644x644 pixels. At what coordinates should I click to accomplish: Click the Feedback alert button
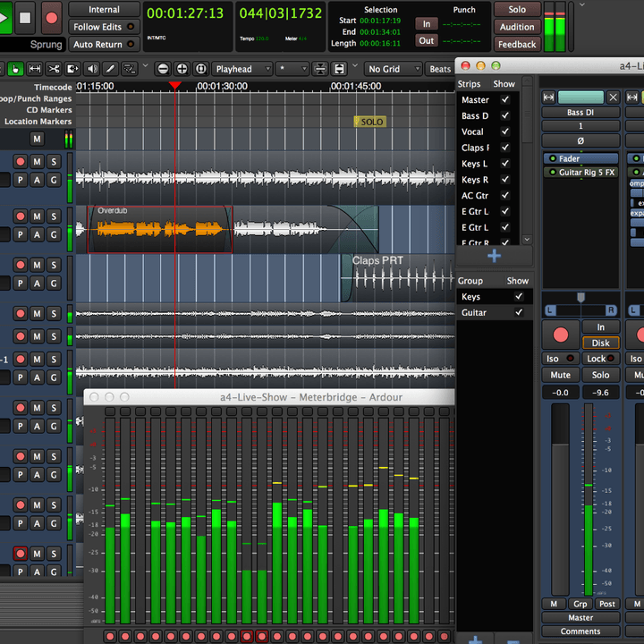[x=517, y=45]
